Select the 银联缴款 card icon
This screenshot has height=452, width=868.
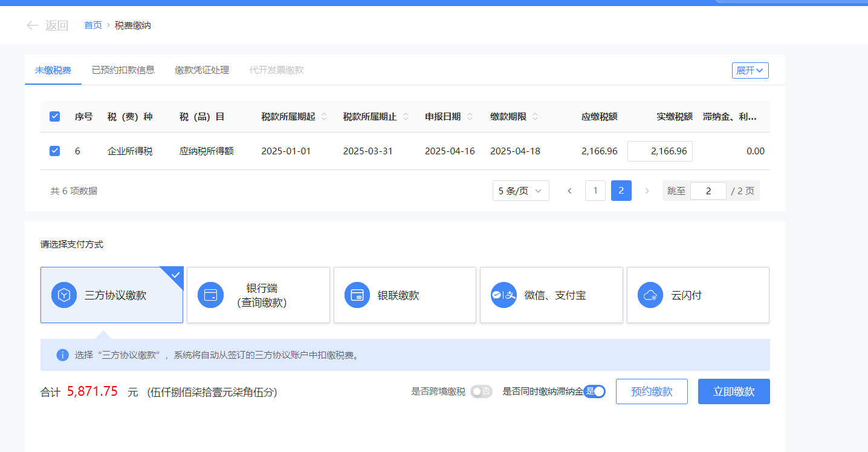coord(357,295)
